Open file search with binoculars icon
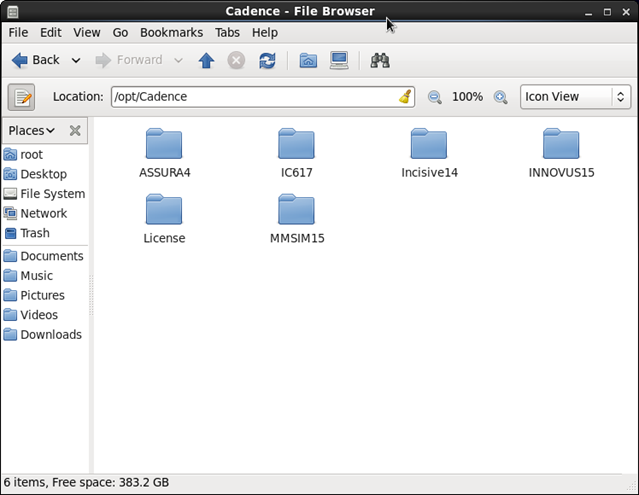639x495 pixels. [380, 61]
